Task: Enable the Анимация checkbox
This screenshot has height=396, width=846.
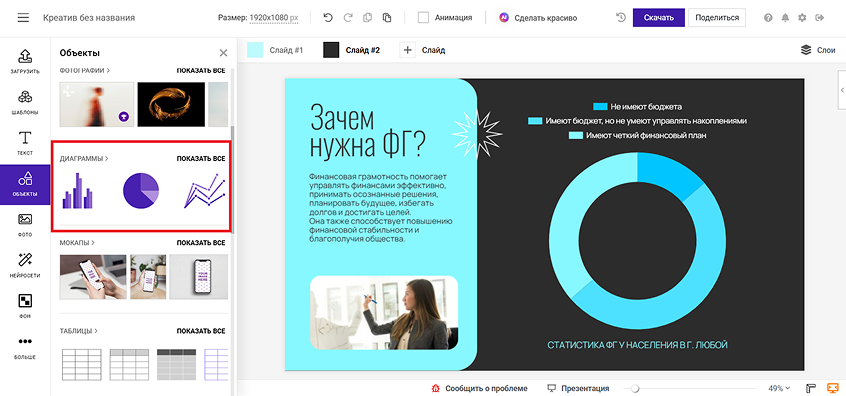Action: [424, 18]
